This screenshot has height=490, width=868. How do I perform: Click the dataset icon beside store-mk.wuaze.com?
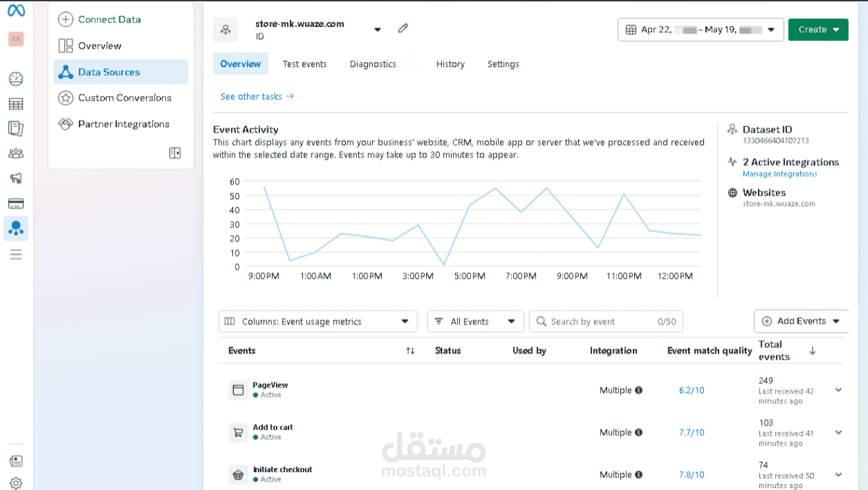tap(226, 30)
